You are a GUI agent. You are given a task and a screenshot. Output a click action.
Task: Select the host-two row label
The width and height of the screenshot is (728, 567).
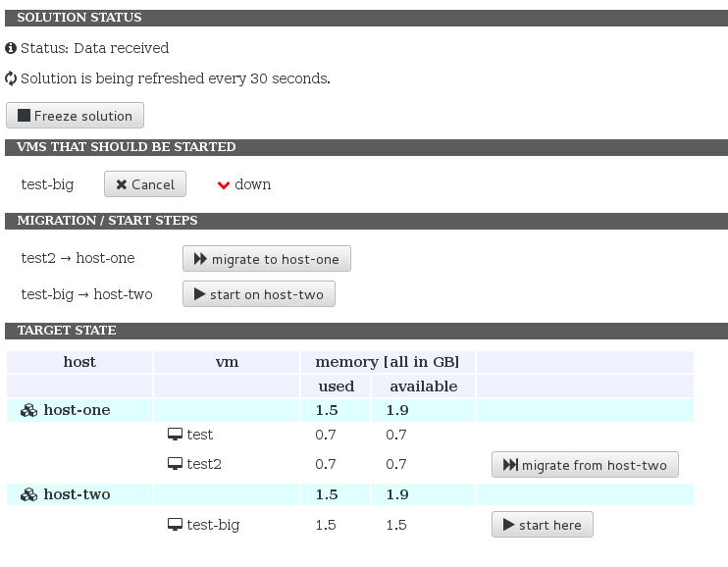point(77,494)
